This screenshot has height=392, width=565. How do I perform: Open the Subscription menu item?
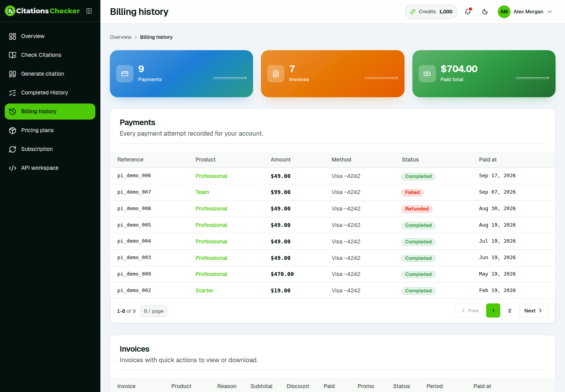(x=50, y=149)
